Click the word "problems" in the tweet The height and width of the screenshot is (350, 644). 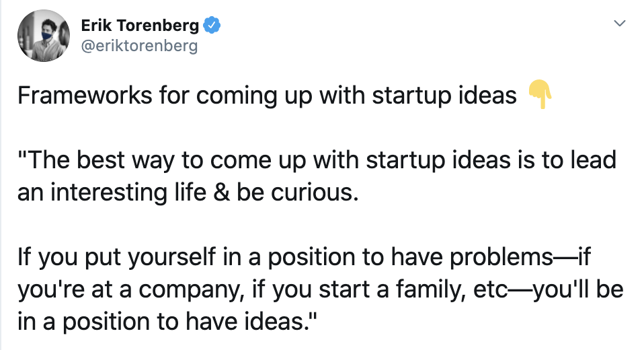[x=501, y=258]
